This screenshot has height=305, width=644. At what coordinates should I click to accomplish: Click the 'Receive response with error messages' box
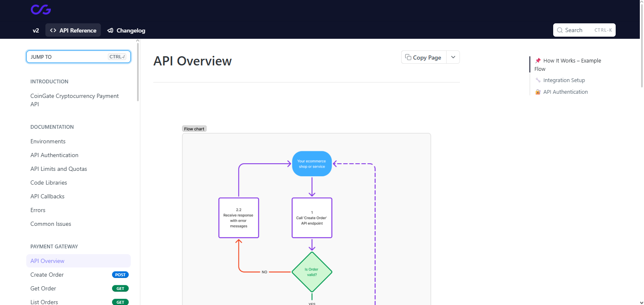pos(239,218)
